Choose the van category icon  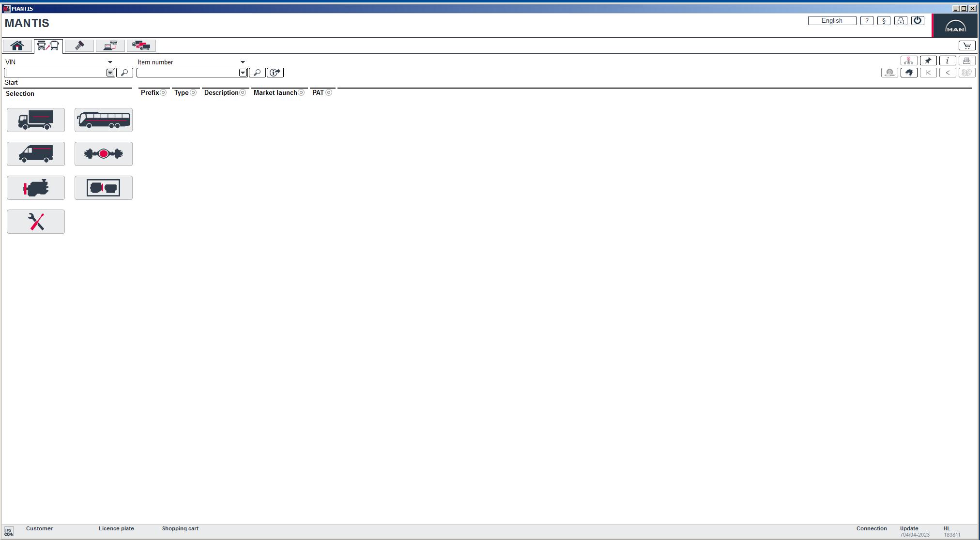coord(35,153)
